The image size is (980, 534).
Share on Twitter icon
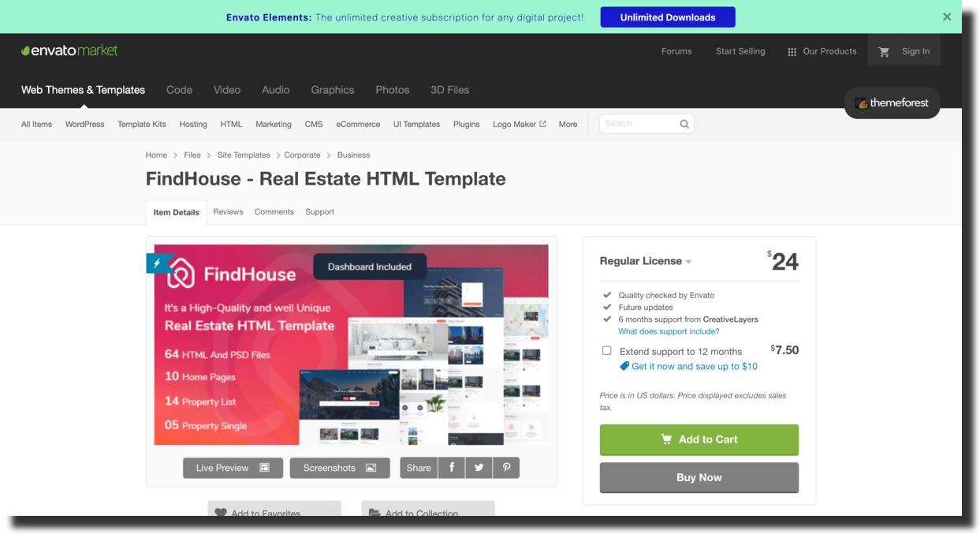click(479, 468)
